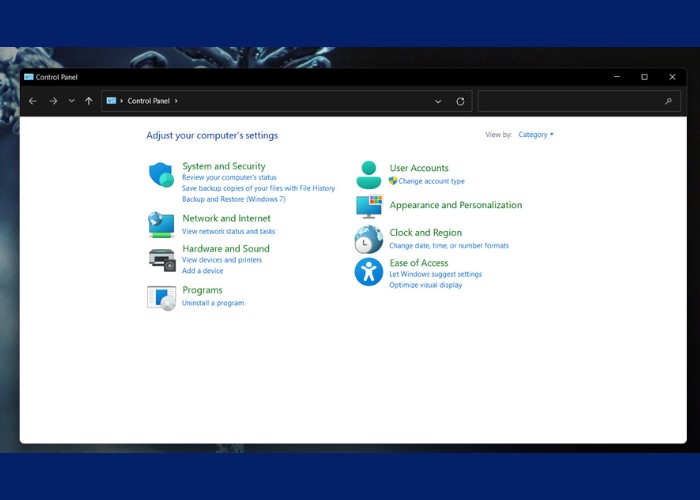
Task: Click in the Control Panel search box
Action: pyautogui.click(x=570, y=101)
